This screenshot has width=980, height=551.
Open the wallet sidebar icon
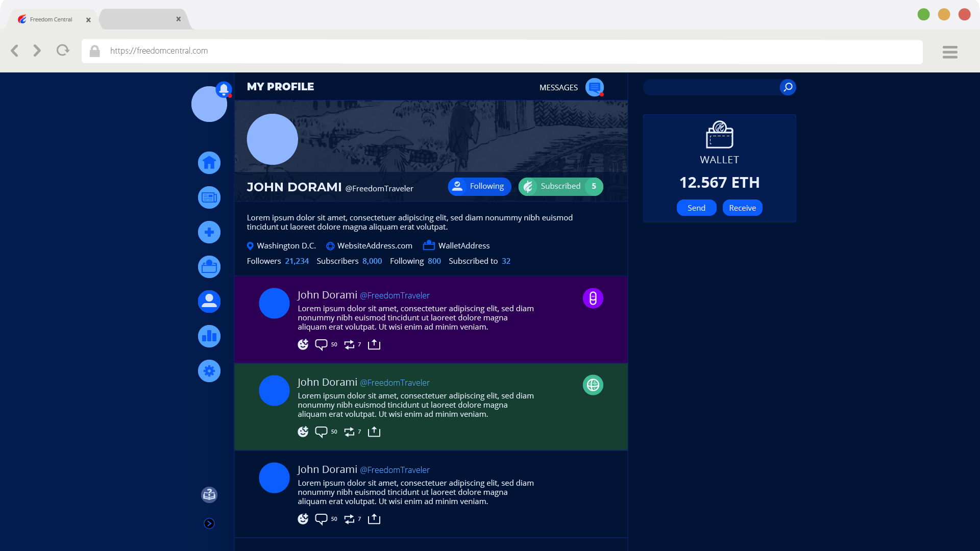click(209, 267)
